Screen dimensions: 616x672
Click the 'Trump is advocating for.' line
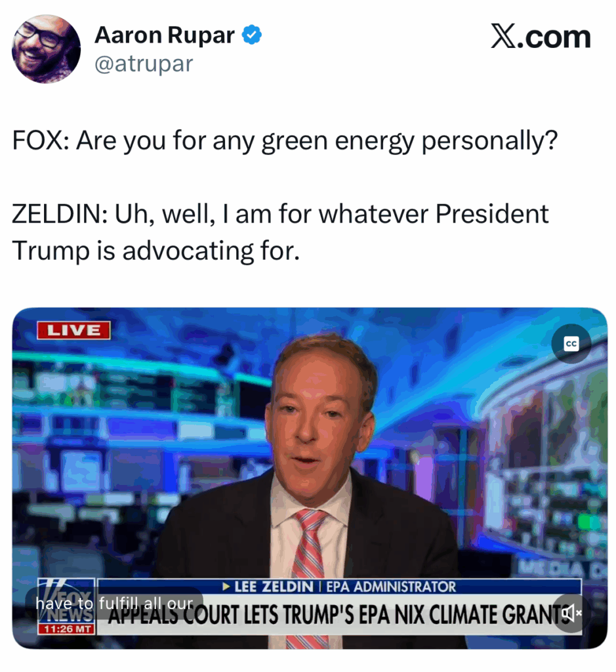coord(156,251)
